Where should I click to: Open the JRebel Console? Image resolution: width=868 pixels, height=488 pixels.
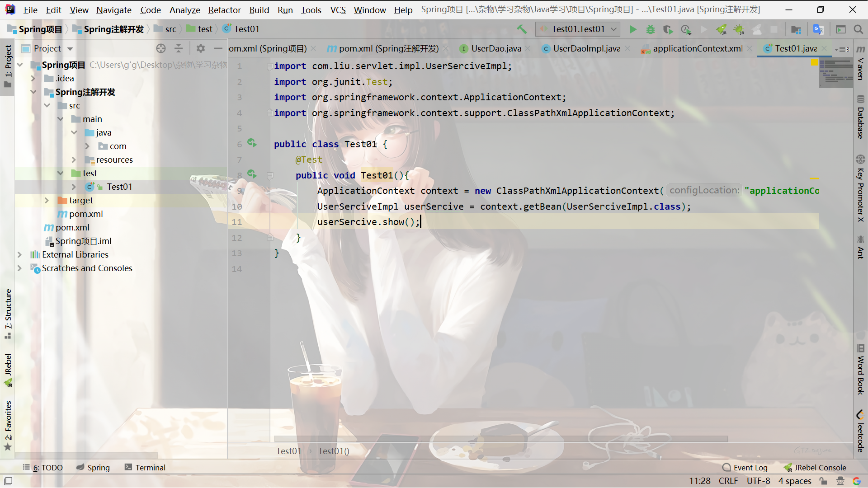[x=815, y=468]
